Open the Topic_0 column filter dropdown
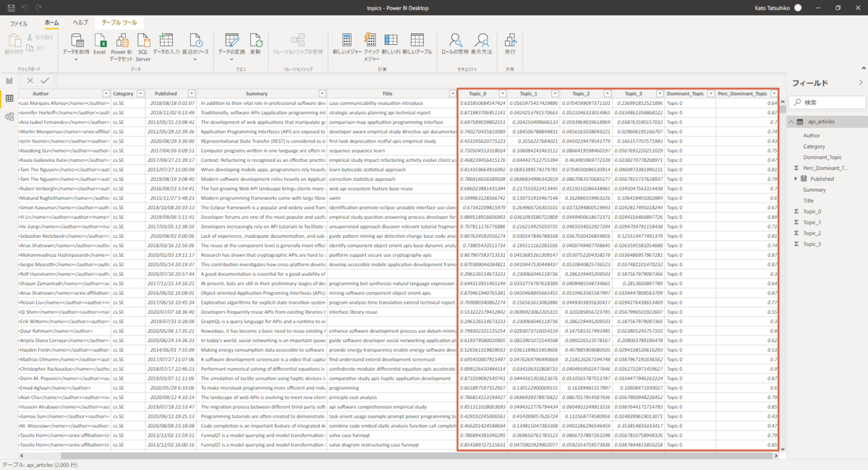868x470 pixels. pyautogui.click(x=503, y=94)
